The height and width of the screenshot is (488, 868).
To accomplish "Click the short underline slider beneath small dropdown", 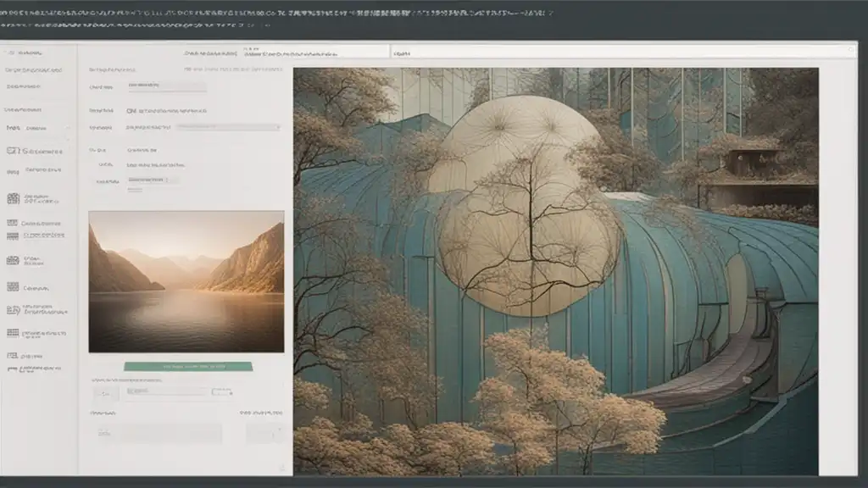I will [x=135, y=191].
